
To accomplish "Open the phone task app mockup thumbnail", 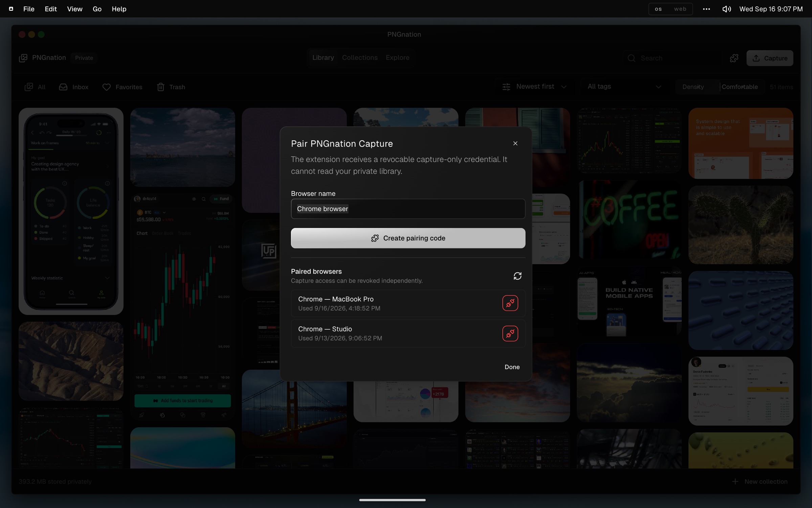I will (71, 211).
